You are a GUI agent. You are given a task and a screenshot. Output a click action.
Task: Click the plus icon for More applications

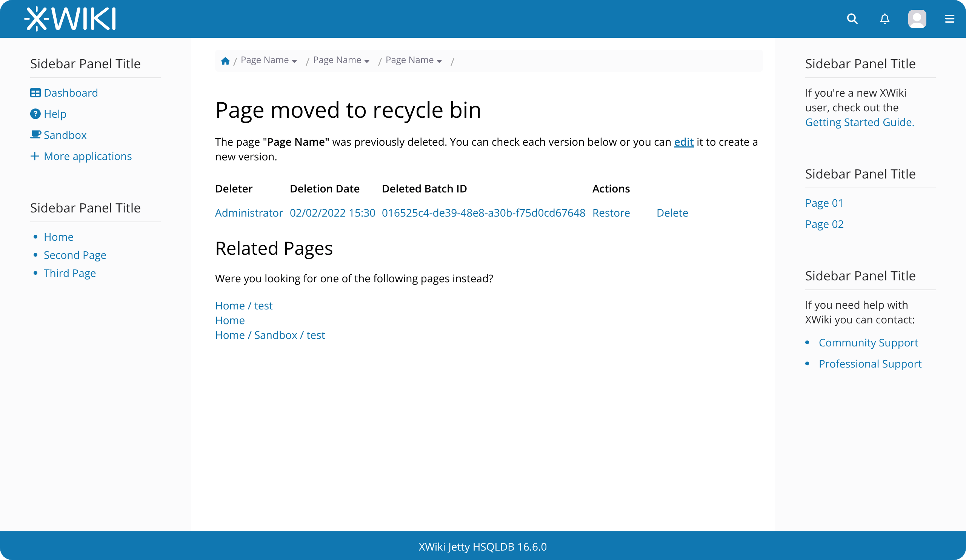click(x=35, y=156)
